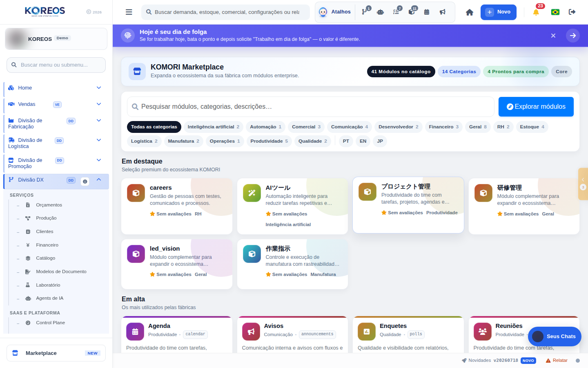Open the careers module card

177,206
